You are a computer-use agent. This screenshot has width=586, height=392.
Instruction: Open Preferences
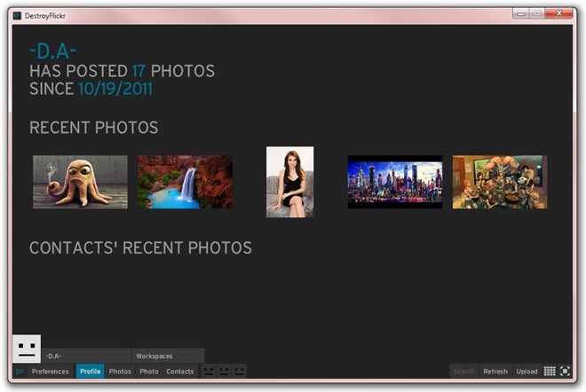[50, 371]
